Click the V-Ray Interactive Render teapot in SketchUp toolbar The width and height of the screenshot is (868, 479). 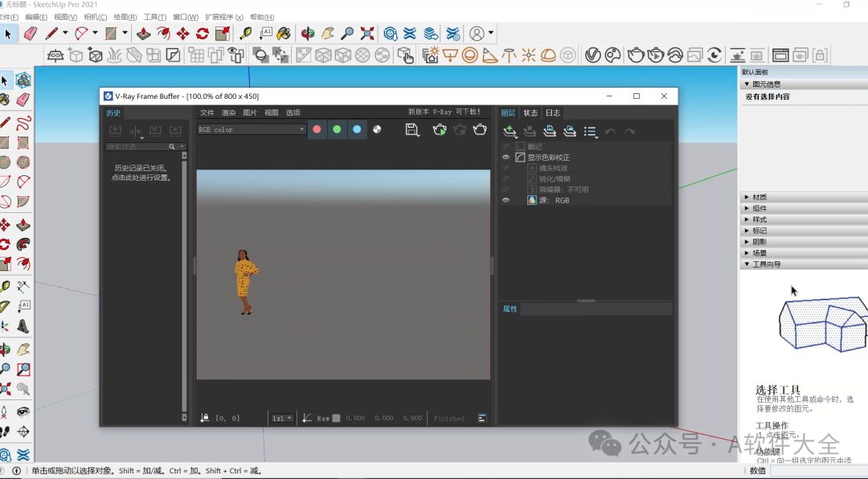coord(656,55)
